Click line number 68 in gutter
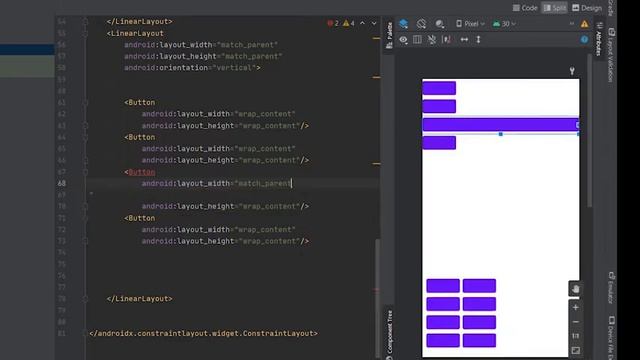This screenshot has height=360, width=640. (x=61, y=184)
